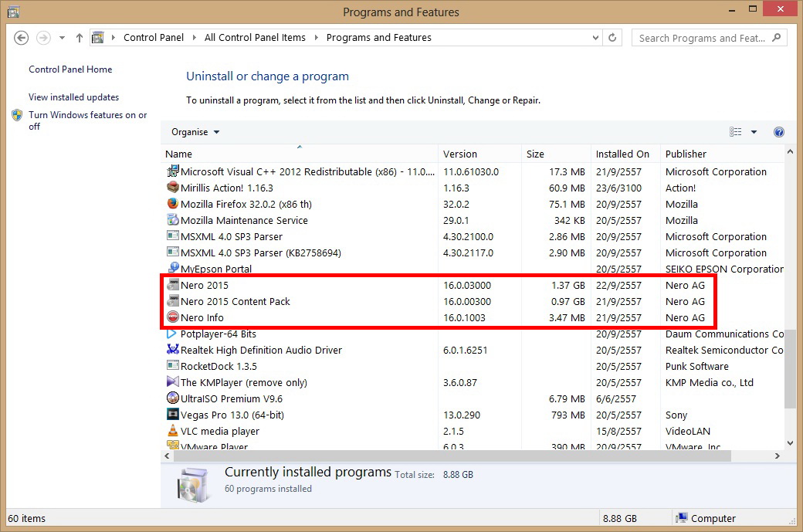This screenshot has width=803, height=532.
Task: Click the red Nero Info icon
Action: click(173, 317)
